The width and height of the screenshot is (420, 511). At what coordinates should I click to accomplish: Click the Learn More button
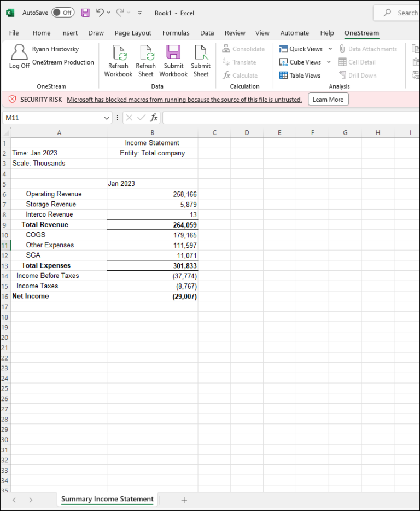click(328, 100)
